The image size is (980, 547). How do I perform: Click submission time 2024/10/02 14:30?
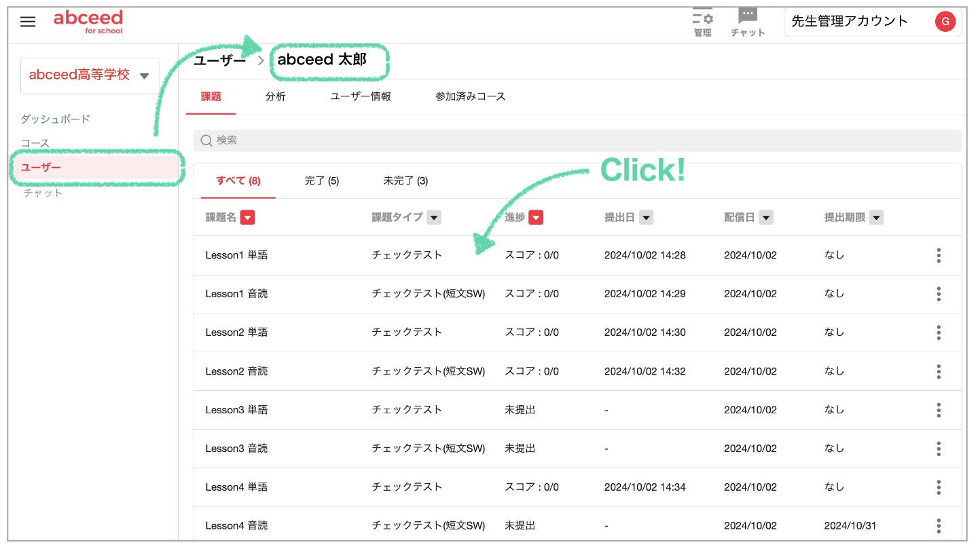[x=645, y=333]
